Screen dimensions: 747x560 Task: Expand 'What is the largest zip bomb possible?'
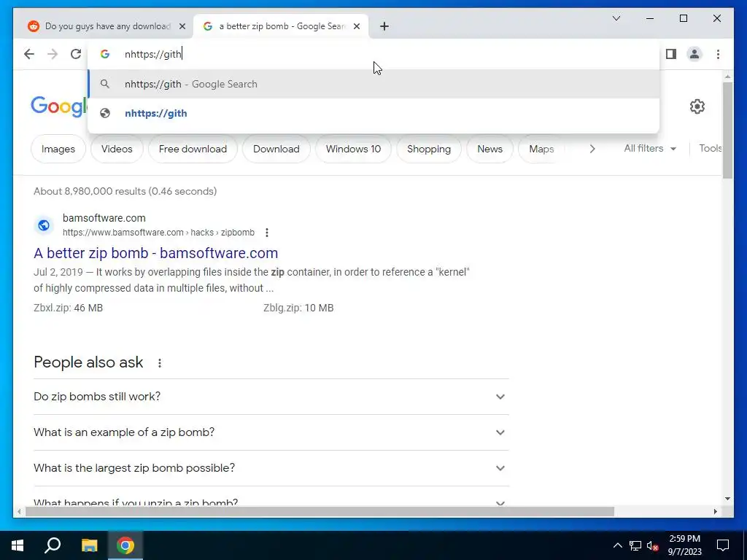[x=271, y=468]
